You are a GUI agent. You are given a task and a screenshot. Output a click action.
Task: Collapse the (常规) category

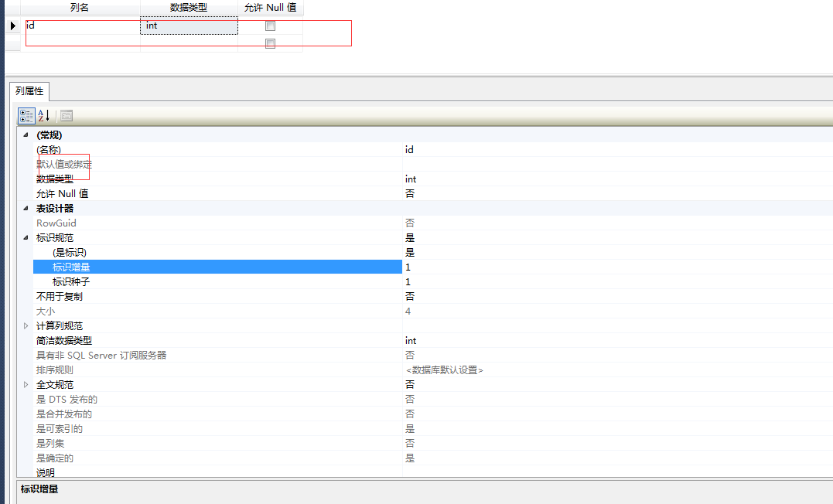pyautogui.click(x=26, y=135)
